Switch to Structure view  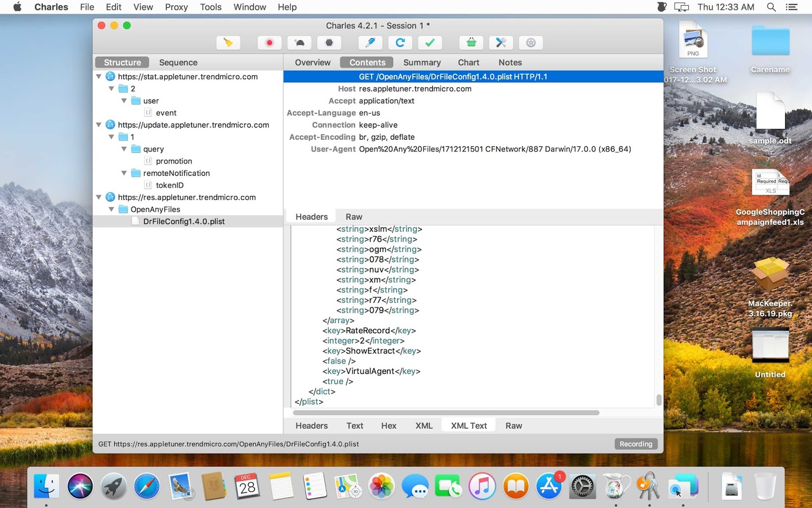(x=122, y=62)
